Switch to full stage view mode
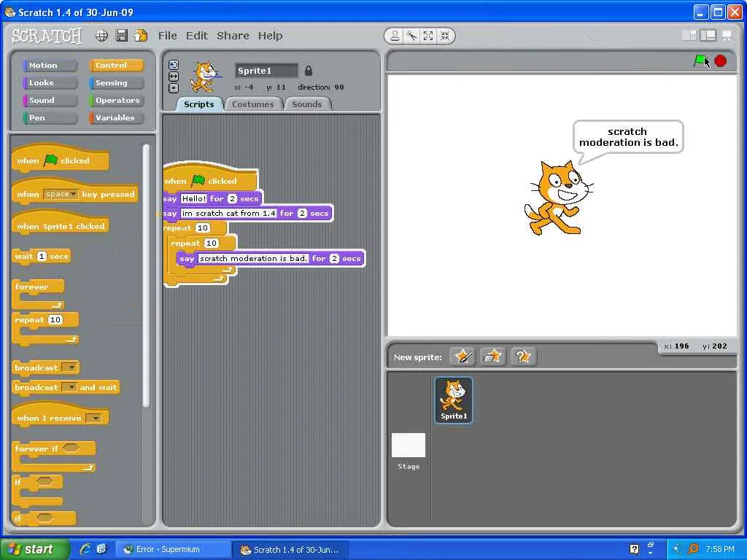This screenshot has width=747, height=560. (708, 35)
